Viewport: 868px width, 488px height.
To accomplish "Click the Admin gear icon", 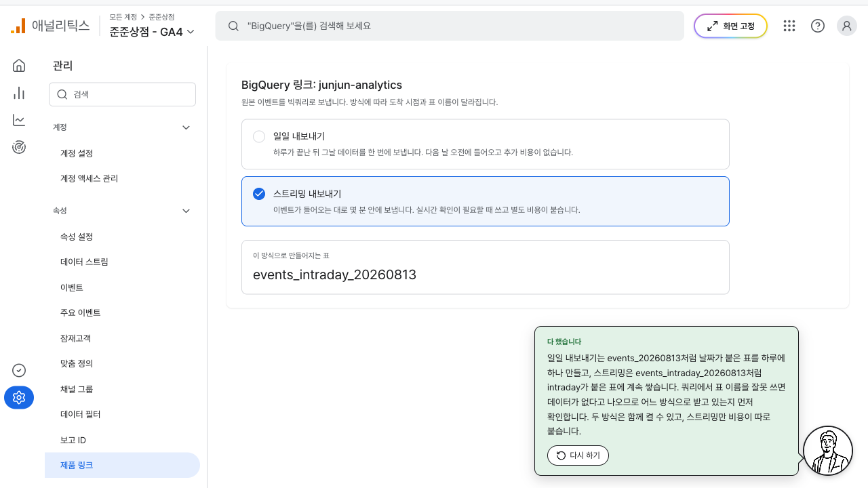I will coord(19,398).
